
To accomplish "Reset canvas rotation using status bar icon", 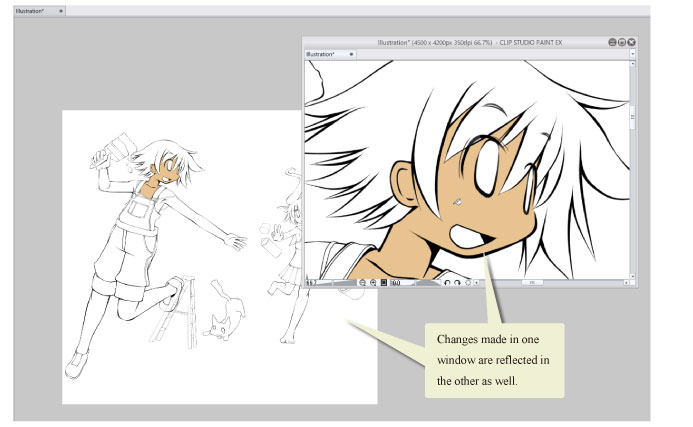I will coord(469,283).
